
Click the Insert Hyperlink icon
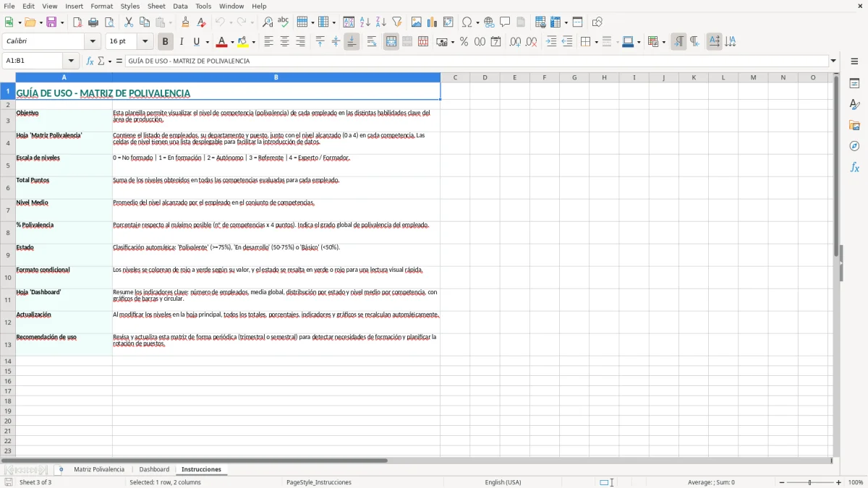(490, 22)
